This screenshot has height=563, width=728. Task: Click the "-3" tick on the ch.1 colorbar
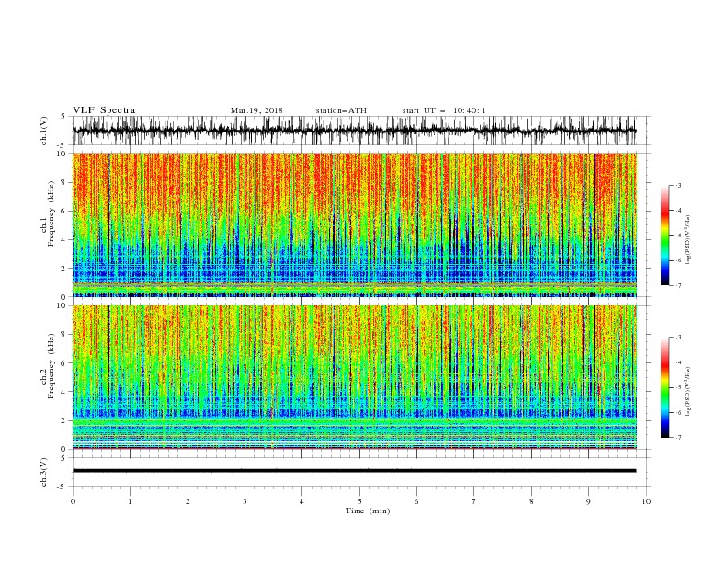tap(678, 185)
